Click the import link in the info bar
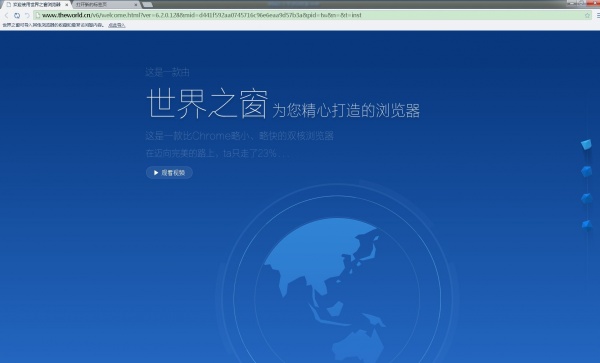The height and width of the screenshot is (363, 600). point(116,25)
